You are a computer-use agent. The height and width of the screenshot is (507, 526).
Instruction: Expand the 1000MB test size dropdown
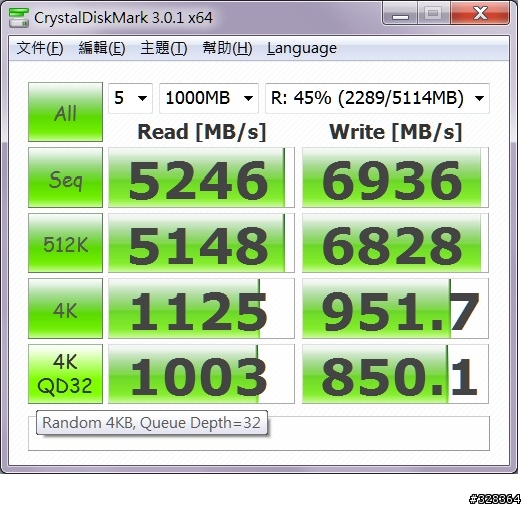pyautogui.click(x=209, y=98)
